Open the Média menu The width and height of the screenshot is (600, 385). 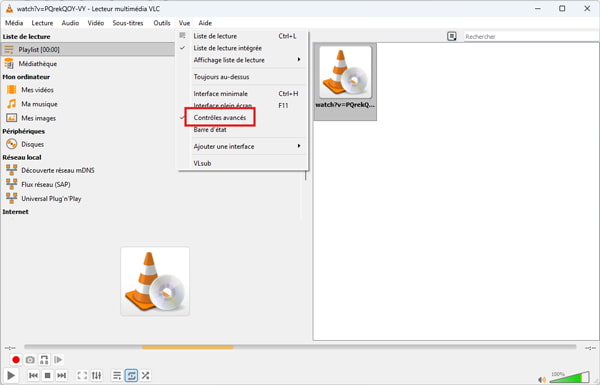click(x=14, y=23)
